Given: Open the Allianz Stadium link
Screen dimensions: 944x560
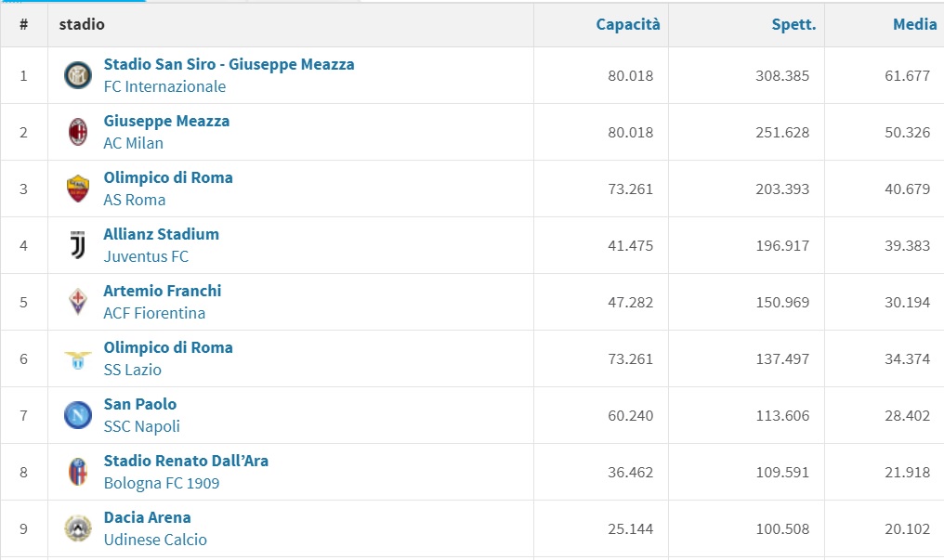Looking at the screenshot, I should 161,234.
